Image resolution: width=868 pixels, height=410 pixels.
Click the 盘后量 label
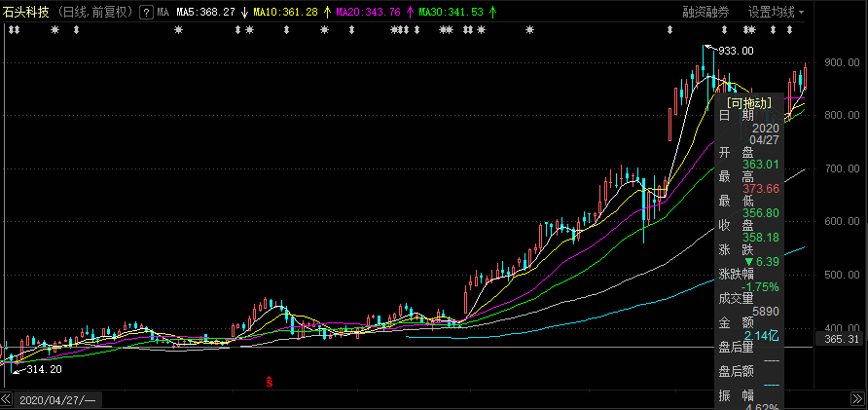736,348
